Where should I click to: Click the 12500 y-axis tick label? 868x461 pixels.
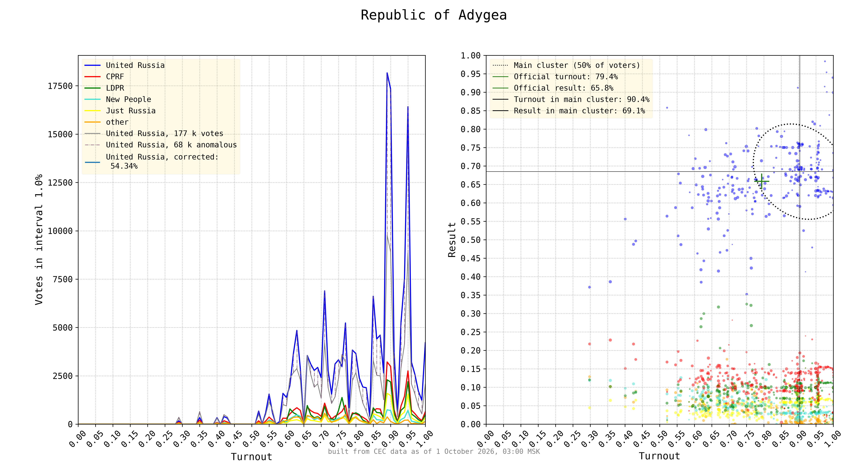tap(60, 183)
